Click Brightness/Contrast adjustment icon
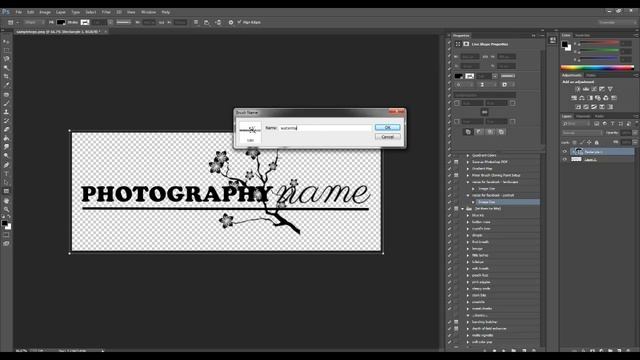This screenshot has width=640, height=360. pos(578,89)
